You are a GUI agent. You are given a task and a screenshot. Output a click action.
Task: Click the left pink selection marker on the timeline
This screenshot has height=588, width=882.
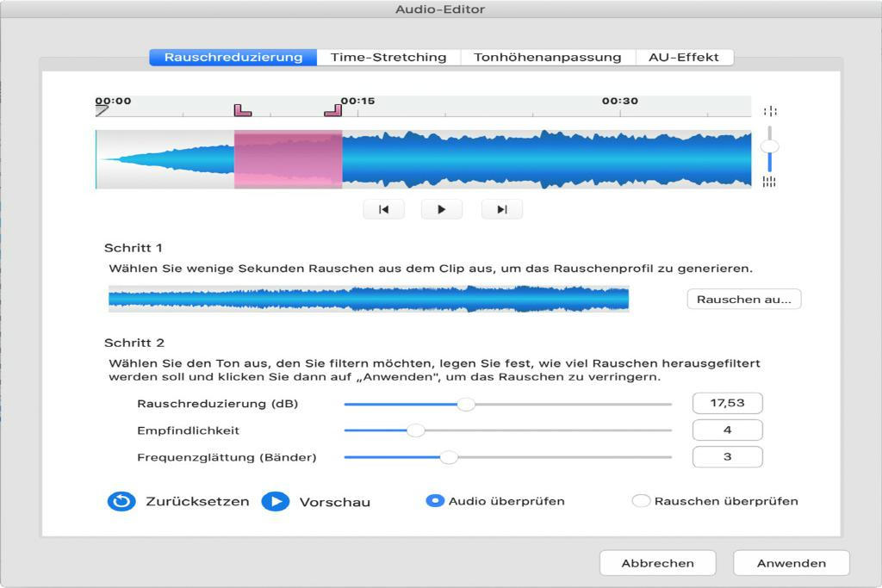point(241,110)
